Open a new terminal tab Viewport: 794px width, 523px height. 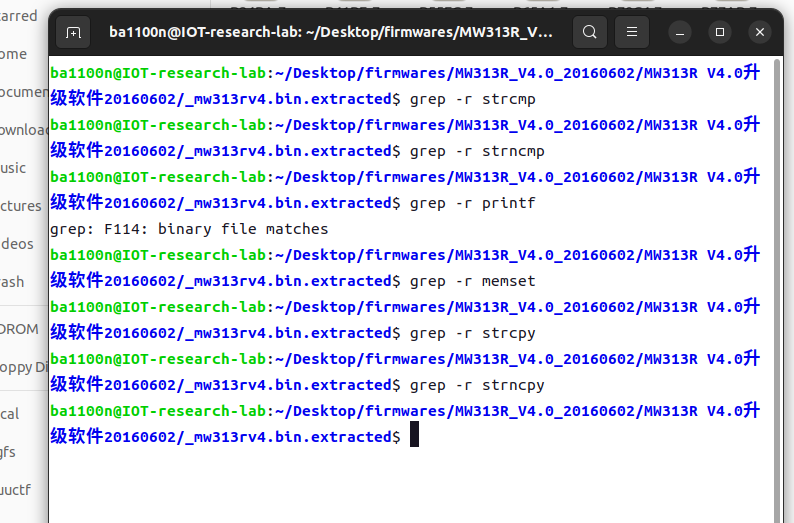click(73, 33)
